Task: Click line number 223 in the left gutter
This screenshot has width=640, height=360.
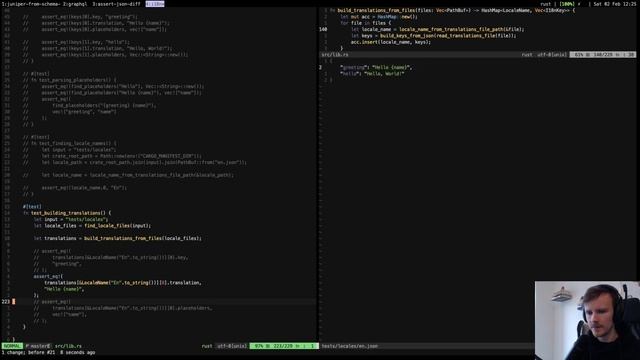Action: [x=5, y=302]
